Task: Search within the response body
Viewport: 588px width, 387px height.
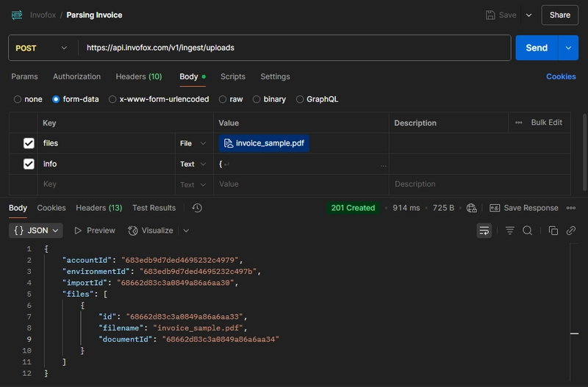Action: coord(527,231)
